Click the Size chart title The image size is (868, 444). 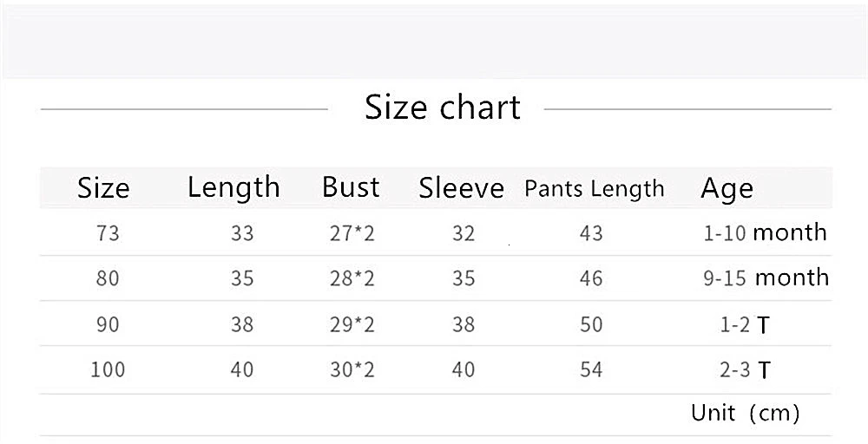[x=443, y=108]
